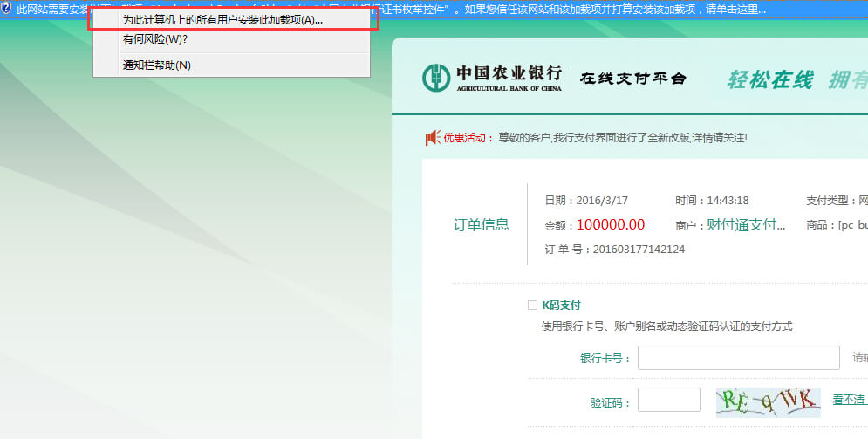Click the date text 2016/3/17

[602, 201]
